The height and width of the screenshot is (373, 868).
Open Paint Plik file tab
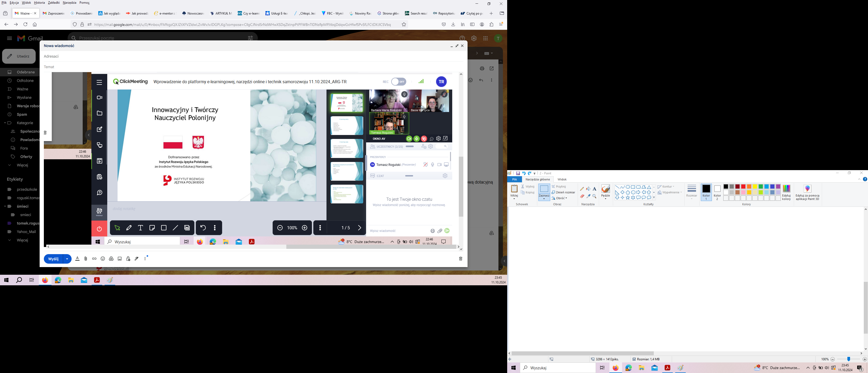point(515,179)
